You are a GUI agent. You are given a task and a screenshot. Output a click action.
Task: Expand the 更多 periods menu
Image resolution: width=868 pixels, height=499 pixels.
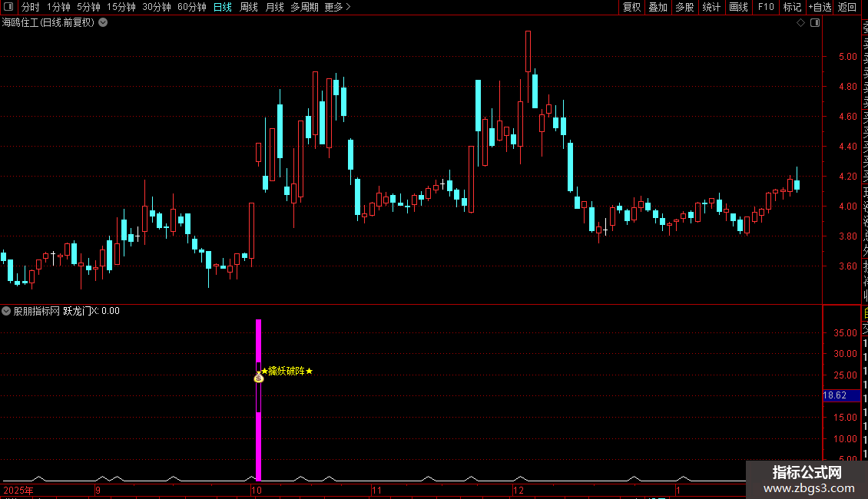click(337, 7)
